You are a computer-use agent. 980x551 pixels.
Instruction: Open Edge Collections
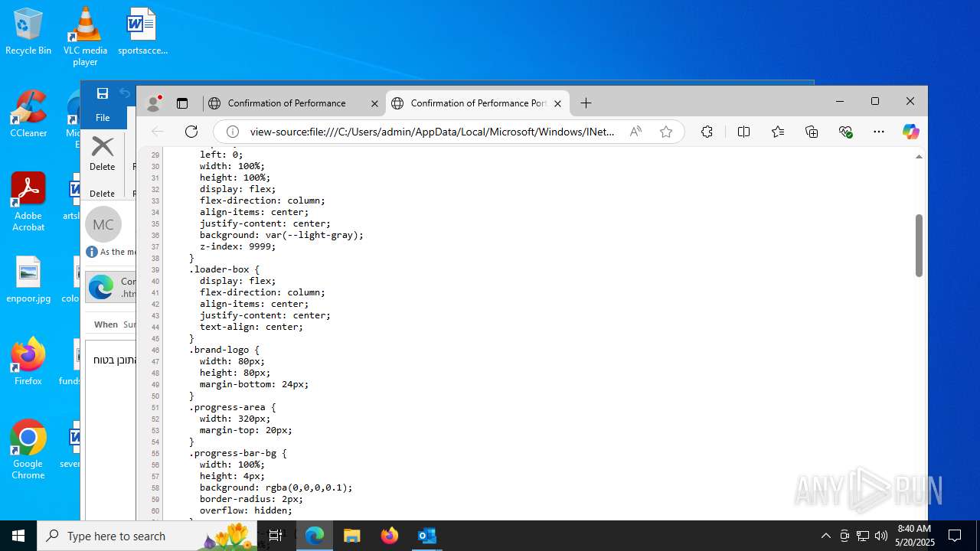(x=812, y=132)
